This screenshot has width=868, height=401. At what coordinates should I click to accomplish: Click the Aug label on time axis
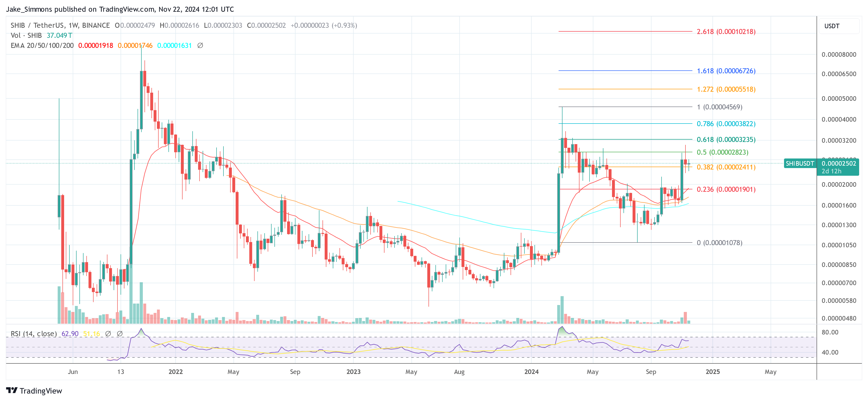tap(459, 372)
